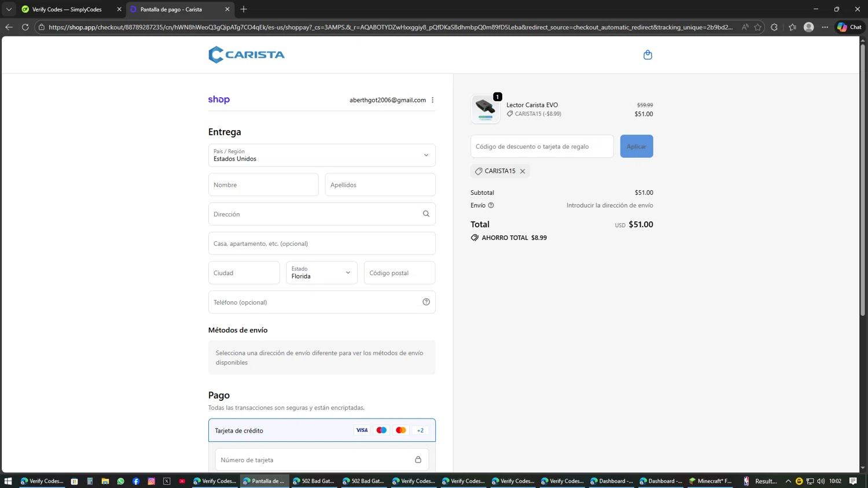868x488 pixels.
Task: Remove the CARISTA15 discount code
Action: click(x=523, y=171)
